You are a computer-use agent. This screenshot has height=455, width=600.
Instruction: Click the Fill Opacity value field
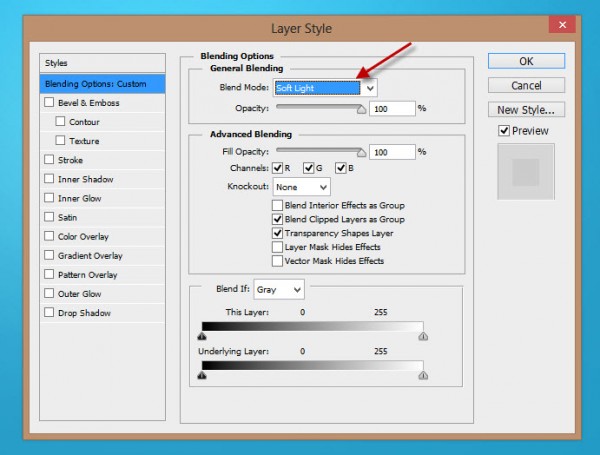point(391,151)
